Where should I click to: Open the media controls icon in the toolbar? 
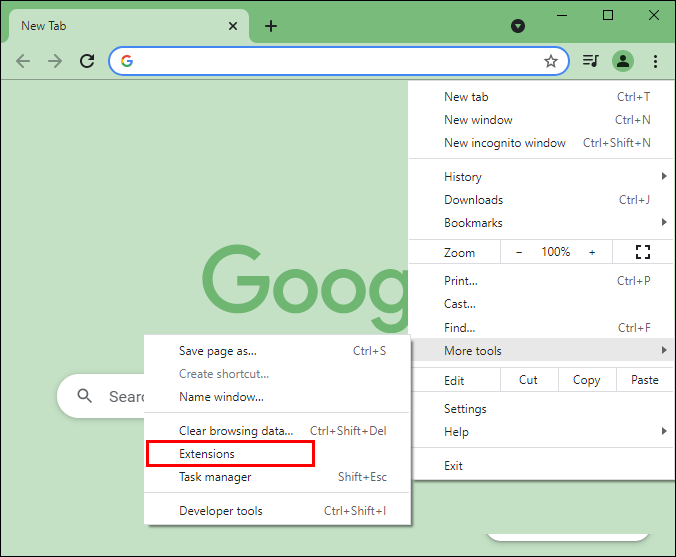click(590, 61)
